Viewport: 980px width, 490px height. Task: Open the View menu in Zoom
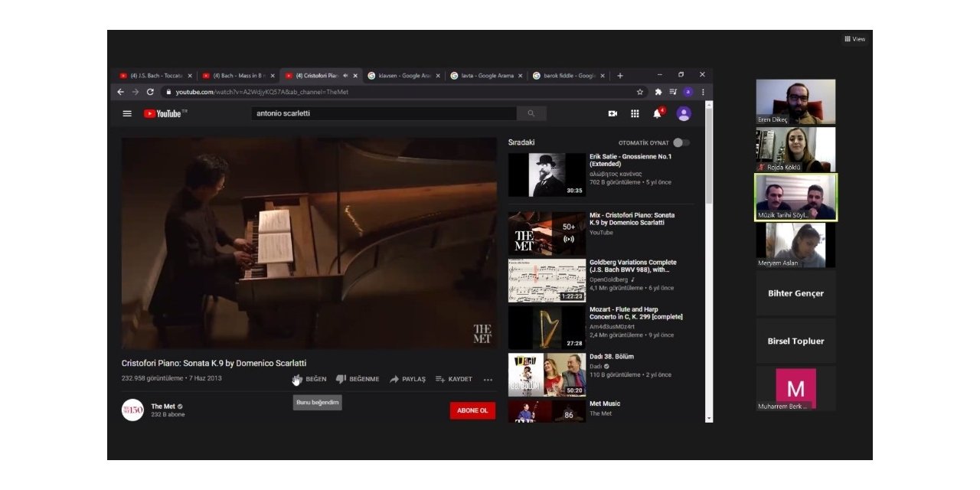click(x=854, y=38)
